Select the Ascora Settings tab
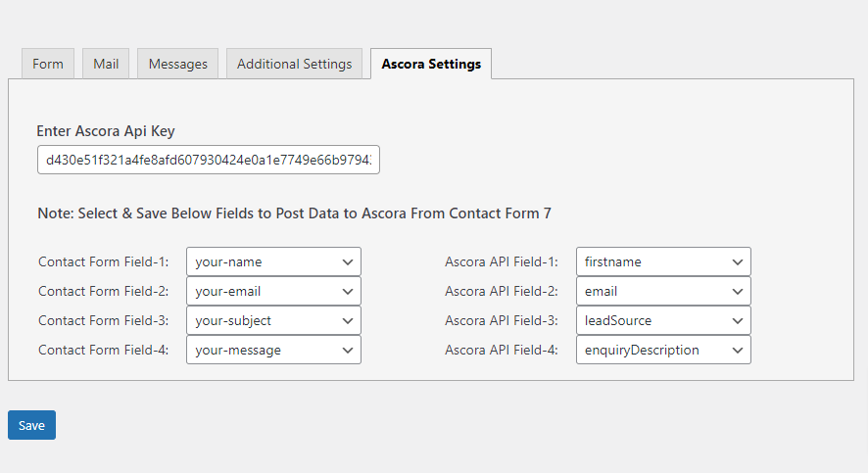Image resolution: width=868 pixels, height=473 pixels. (x=431, y=64)
